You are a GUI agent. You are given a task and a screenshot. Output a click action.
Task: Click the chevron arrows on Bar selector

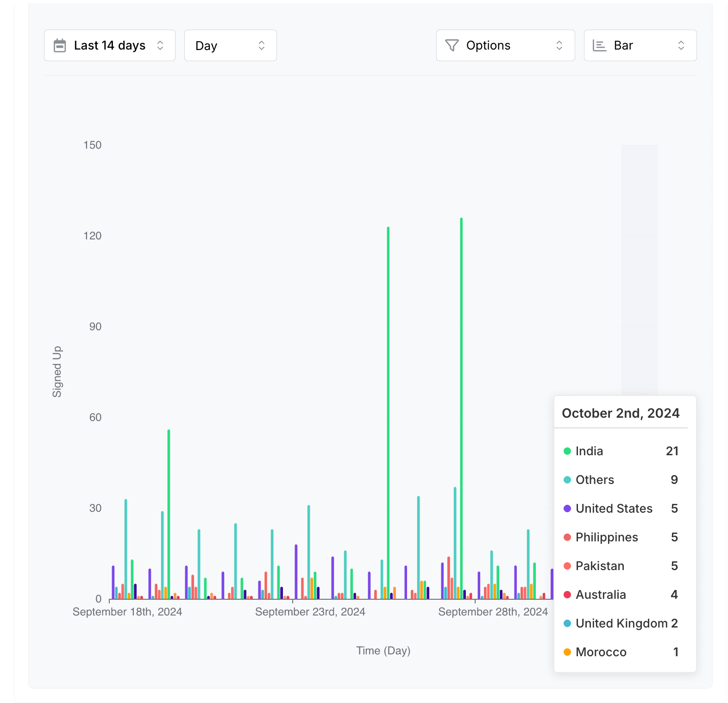point(681,45)
